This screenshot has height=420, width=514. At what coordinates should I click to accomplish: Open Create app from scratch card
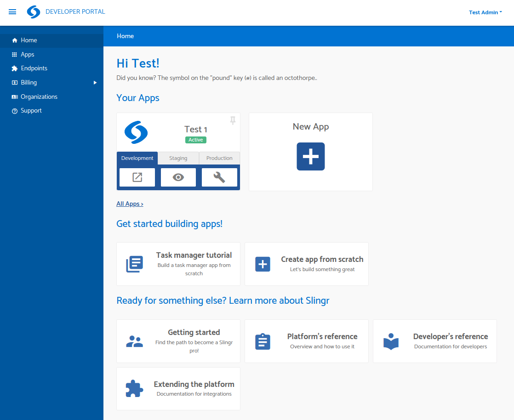pyautogui.click(x=307, y=264)
